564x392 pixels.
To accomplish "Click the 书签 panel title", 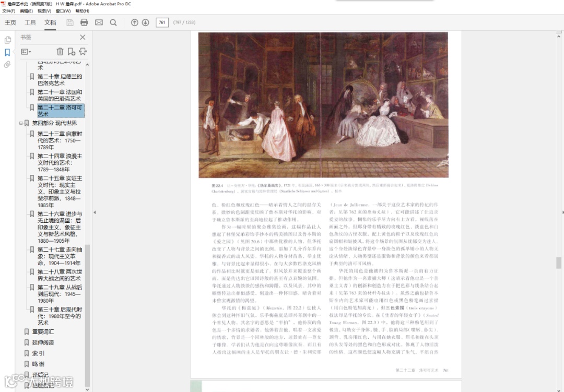I will [26, 37].
